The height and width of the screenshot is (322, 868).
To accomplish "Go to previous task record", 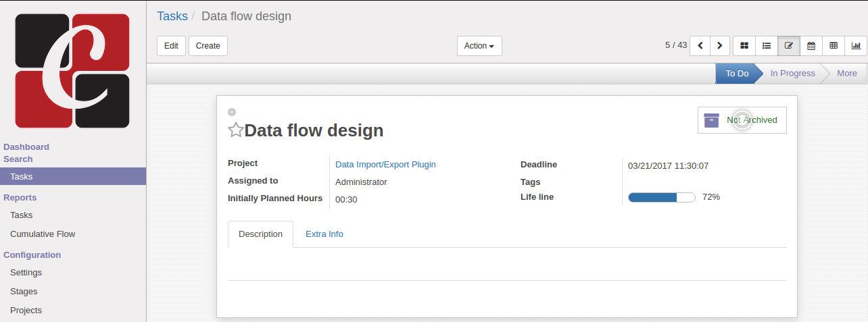I will (x=700, y=46).
